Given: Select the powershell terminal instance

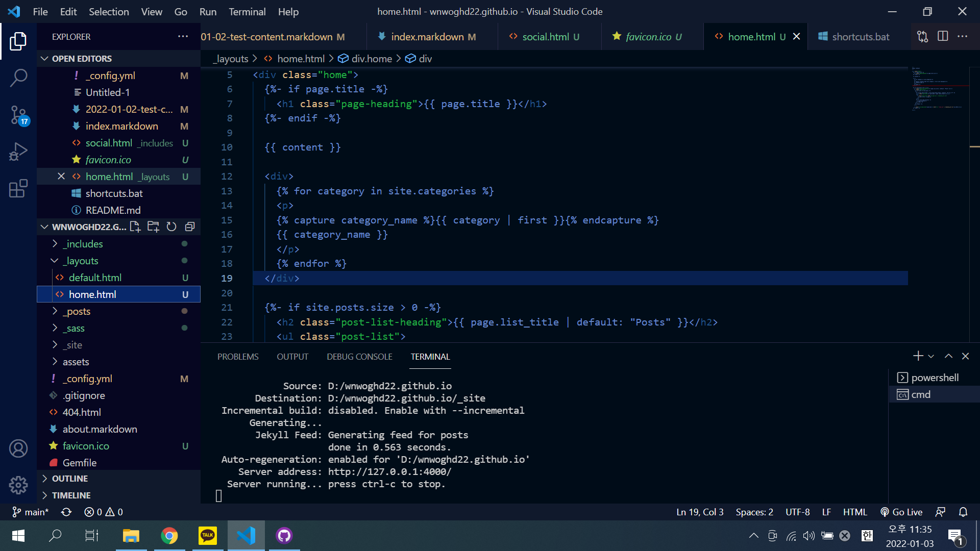Looking at the screenshot, I should tap(934, 378).
